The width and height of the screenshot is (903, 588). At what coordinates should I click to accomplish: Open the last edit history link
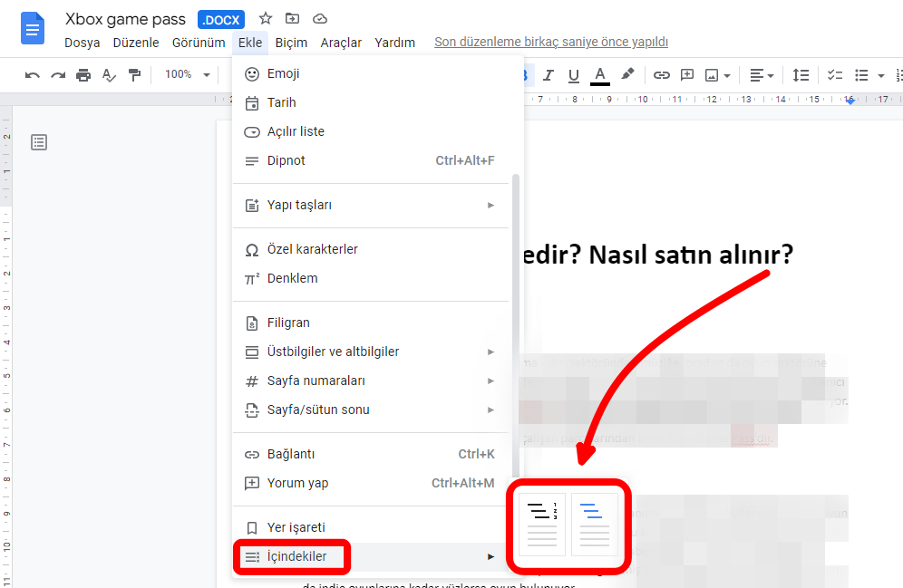pyautogui.click(x=550, y=43)
